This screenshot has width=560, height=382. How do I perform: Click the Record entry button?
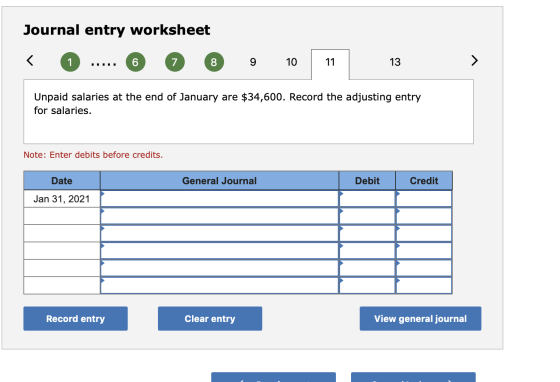tap(75, 318)
